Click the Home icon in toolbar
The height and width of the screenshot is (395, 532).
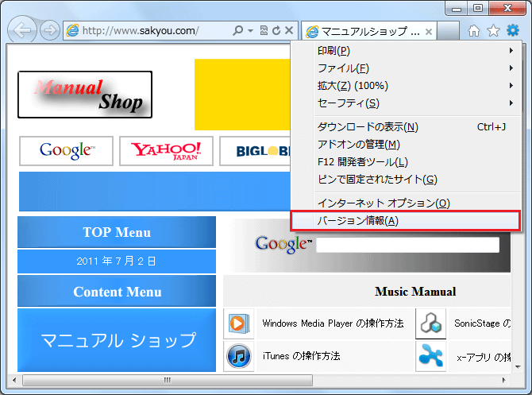(474, 31)
